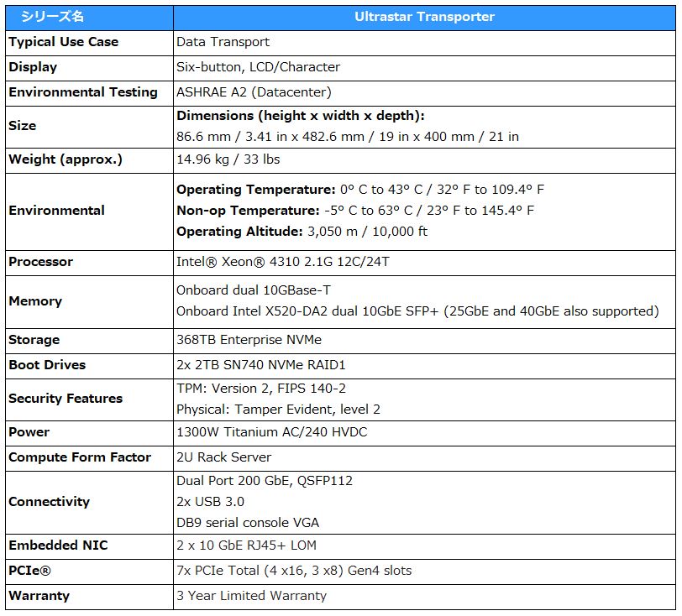Click the 'Storage' row label

[x=34, y=340]
